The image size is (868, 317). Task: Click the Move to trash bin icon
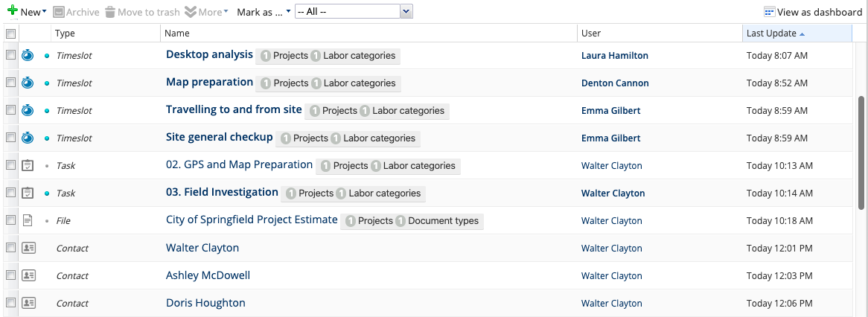pyautogui.click(x=110, y=12)
